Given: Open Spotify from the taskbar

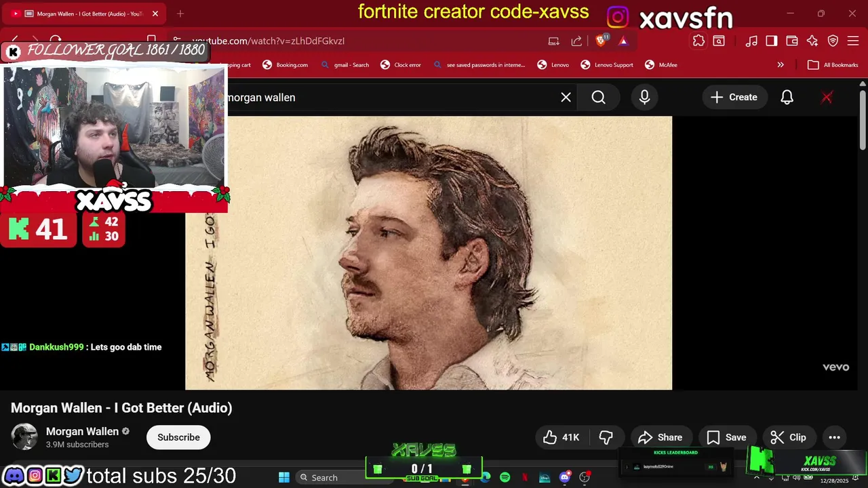Looking at the screenshot, I should click(505, 477).
